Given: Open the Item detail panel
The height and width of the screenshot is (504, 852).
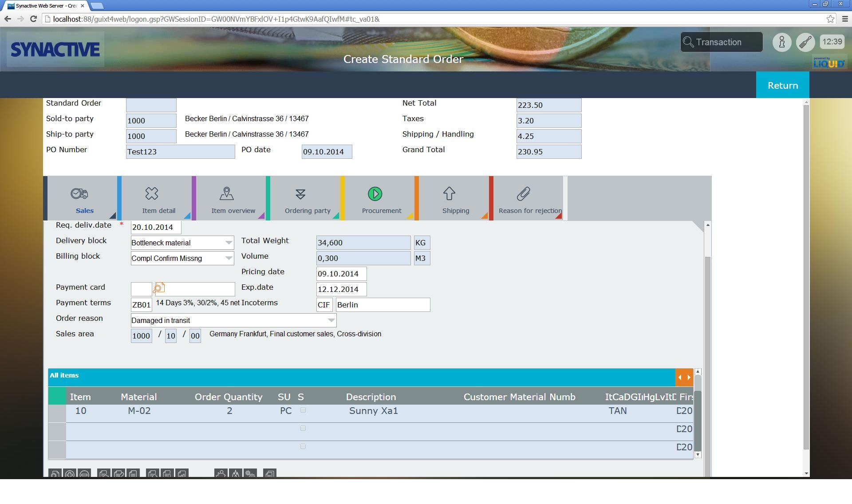Looking at the screenshot, I should tap(159, 199).
